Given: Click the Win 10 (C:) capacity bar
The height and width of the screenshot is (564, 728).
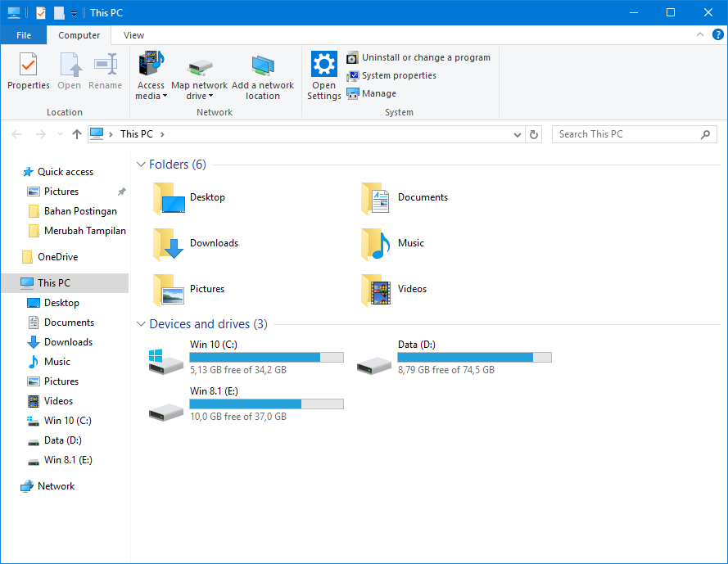Looking at the screenshot, I should tap(266, 357).
